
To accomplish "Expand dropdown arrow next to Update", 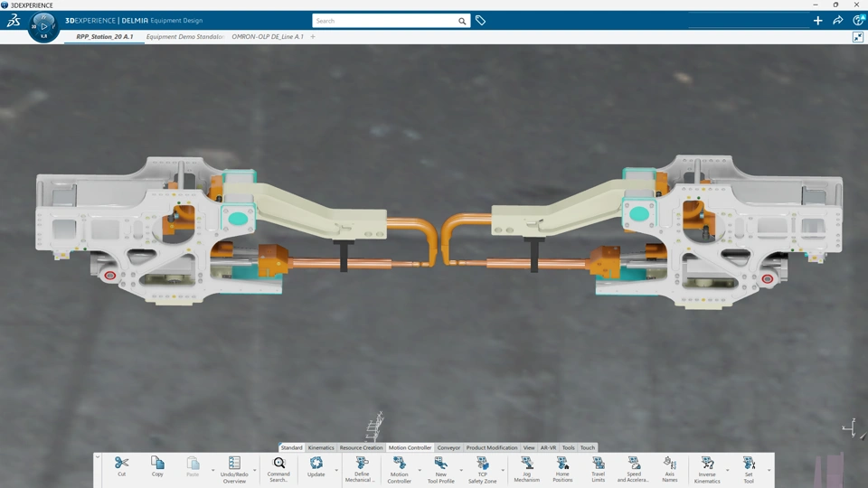I will coord(336,470).
